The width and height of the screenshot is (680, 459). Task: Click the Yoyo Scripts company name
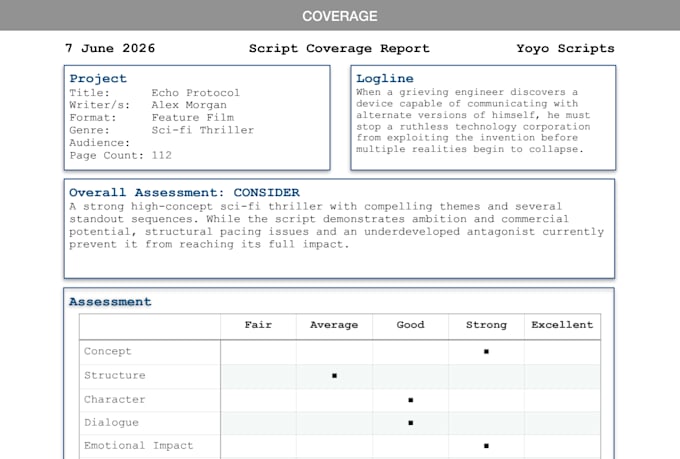tap(566, 48)
